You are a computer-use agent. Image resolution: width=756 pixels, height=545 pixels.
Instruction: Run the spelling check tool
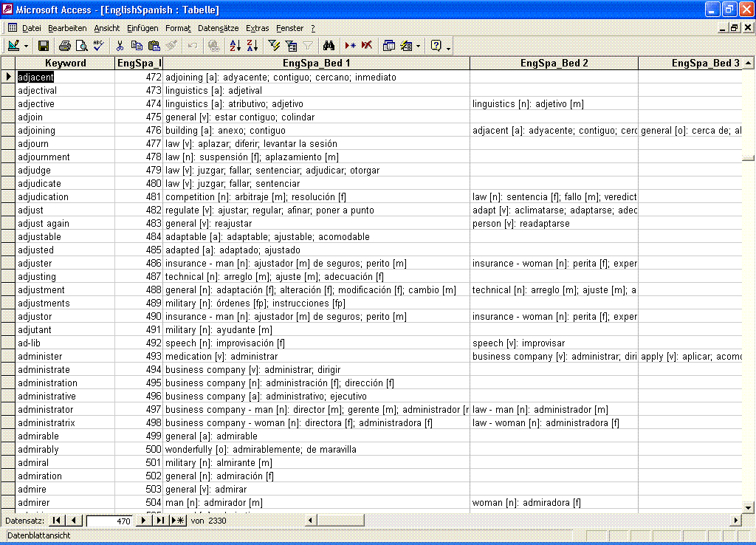(98, 46)
